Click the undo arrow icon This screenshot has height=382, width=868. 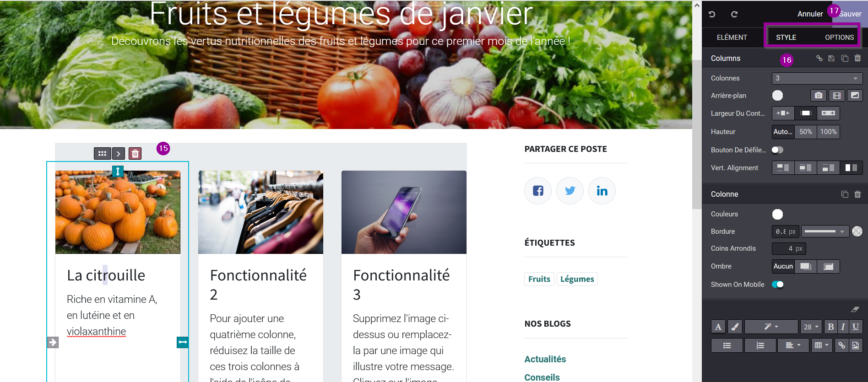tap(712, 14)
